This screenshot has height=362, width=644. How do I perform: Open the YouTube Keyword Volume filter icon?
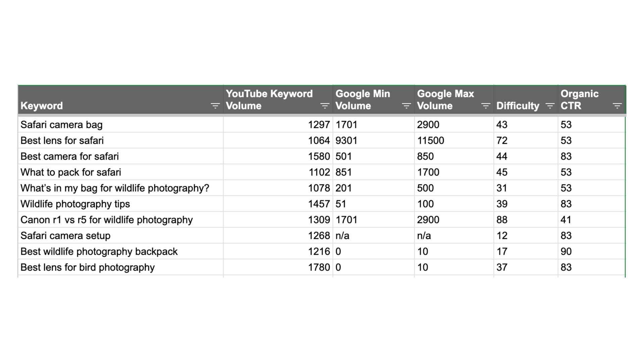click(324, 106)
